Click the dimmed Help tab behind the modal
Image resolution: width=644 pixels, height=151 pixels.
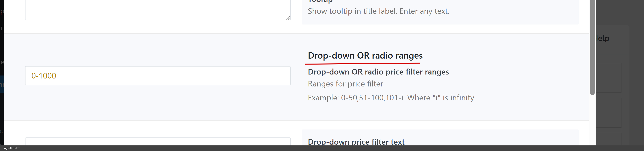pyautogui.click(x=603, y=38)
